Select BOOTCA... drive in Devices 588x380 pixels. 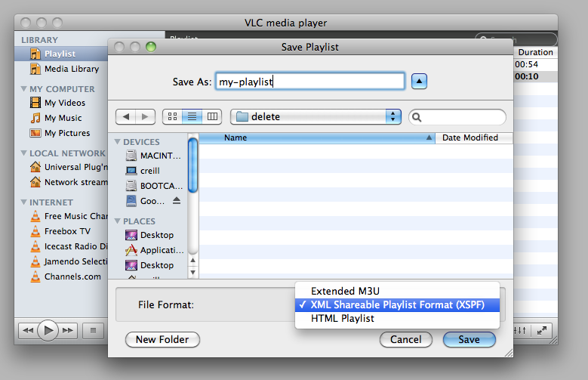(x=154, y=186)
